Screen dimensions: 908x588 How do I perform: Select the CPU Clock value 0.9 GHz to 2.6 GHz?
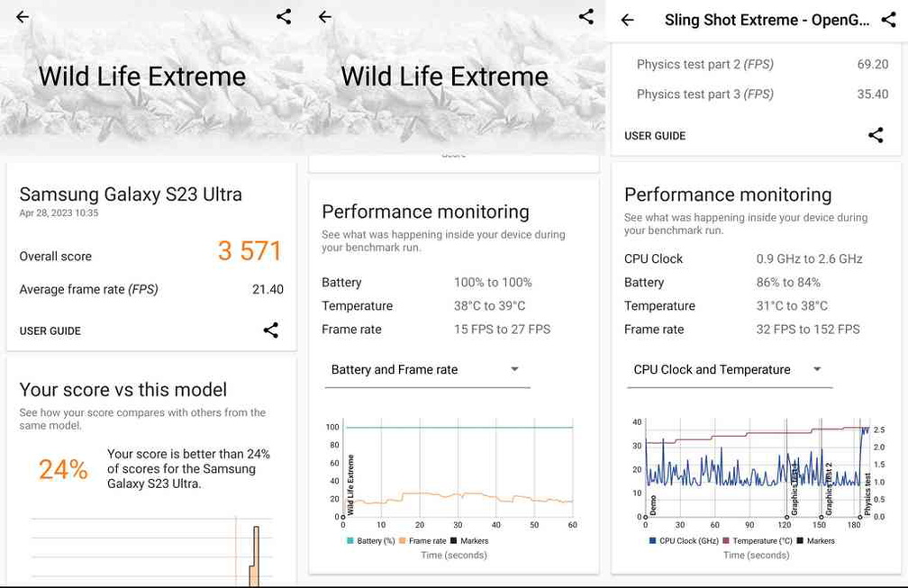pos(809,258)
